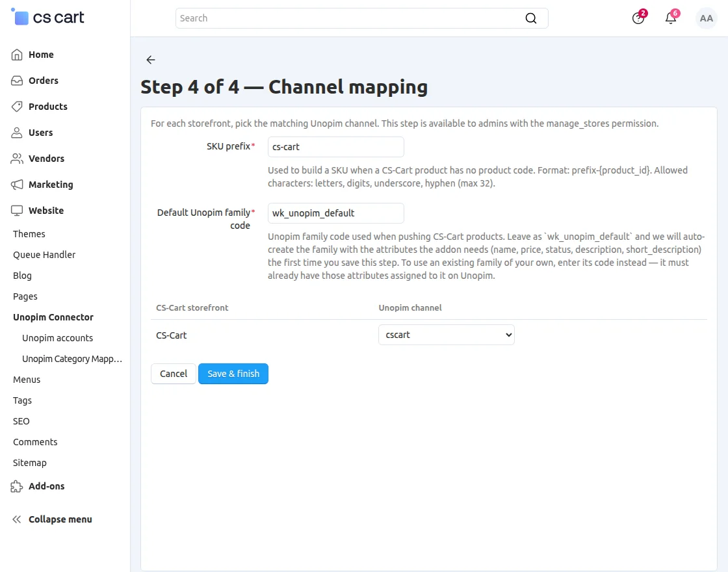Open Unopim Category Mapping link
728x572 pixels.
[x=72, y=359]
